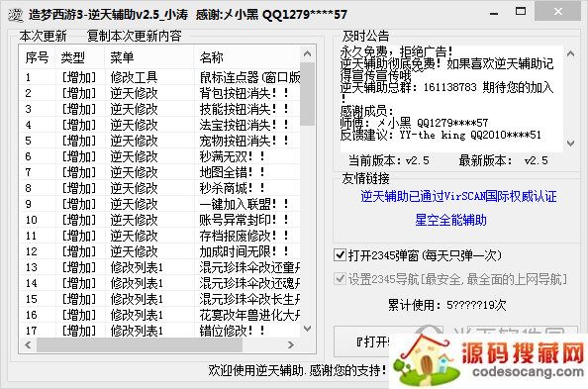This screenshot has width=588, height=389.
Task: Click 修改工具 menu cell in row 1
Action: [x=134, y=77]
